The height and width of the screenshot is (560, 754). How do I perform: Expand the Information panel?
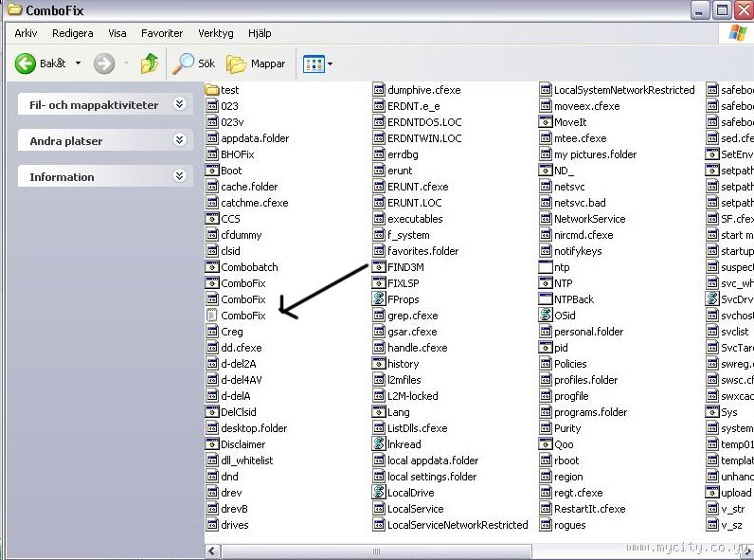[x=179, y=176]
